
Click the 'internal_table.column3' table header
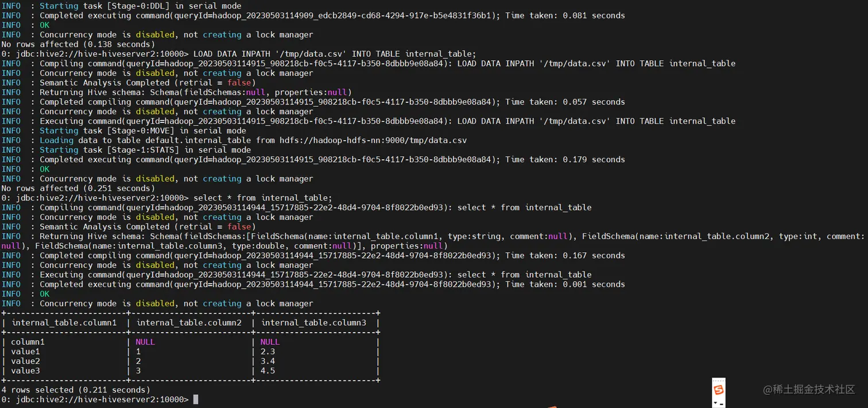click(x=313, y=323)
